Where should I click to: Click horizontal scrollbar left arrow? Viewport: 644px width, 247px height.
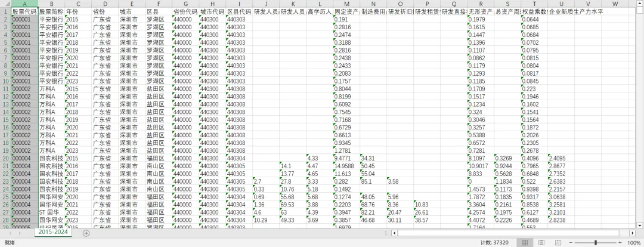click(394, 233)
